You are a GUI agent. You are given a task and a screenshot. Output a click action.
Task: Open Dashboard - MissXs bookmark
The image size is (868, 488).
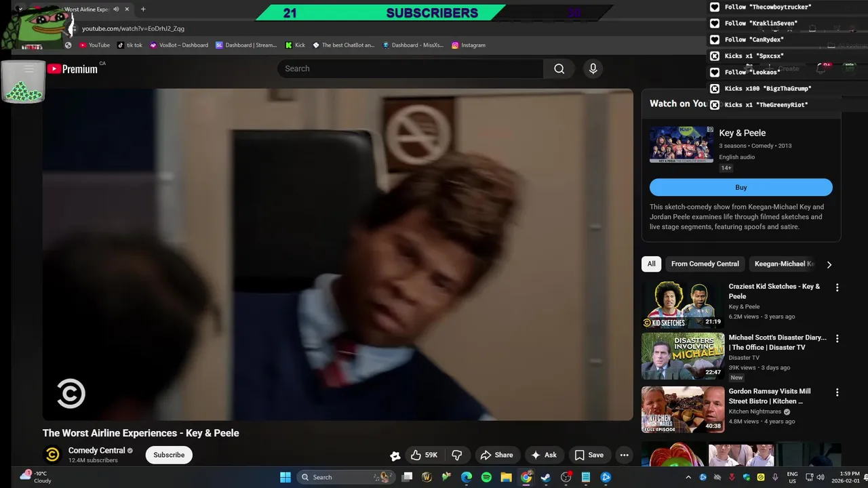(x=413, y=45)
